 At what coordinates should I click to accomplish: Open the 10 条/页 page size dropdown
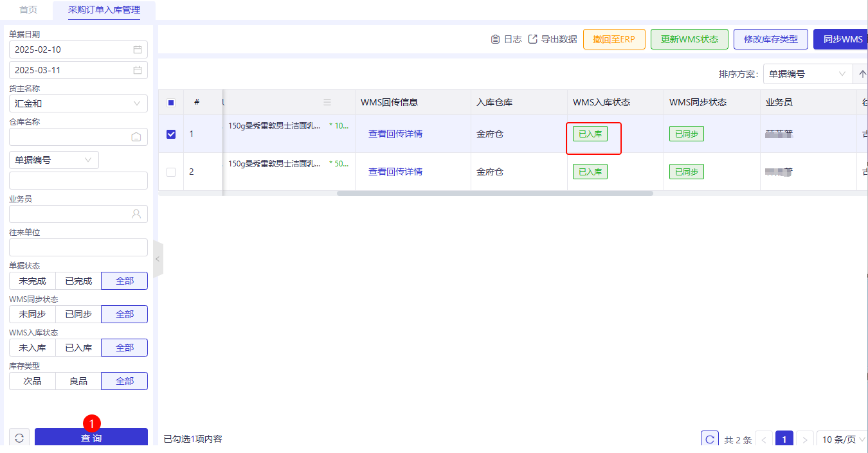[842, 440]
